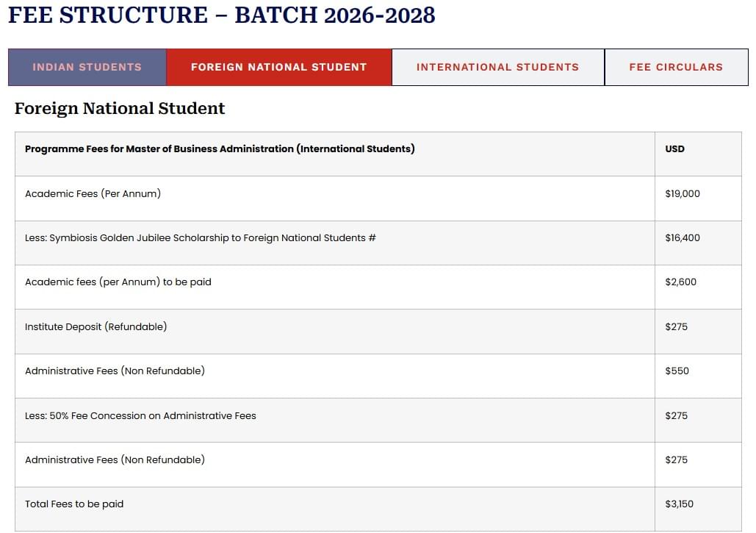
Task: Select the Foreign National Student tab
Action: pos(278,67)
